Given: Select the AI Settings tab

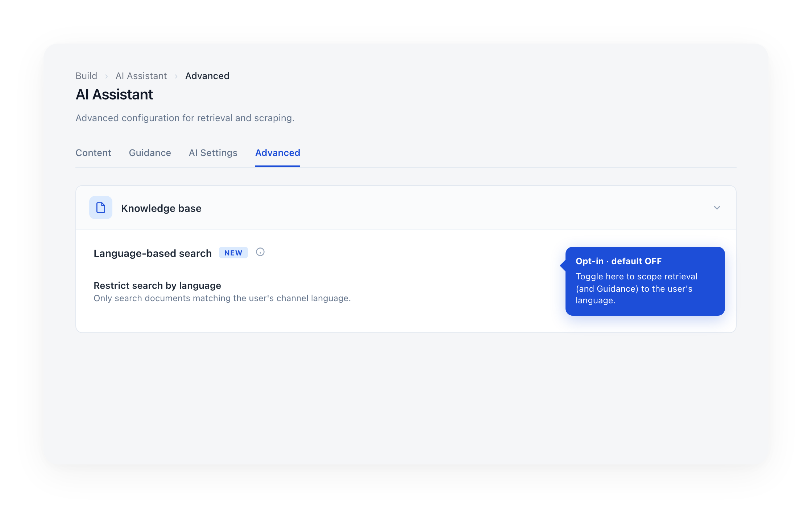Looking at the screenshot, I should pos(213,153).
